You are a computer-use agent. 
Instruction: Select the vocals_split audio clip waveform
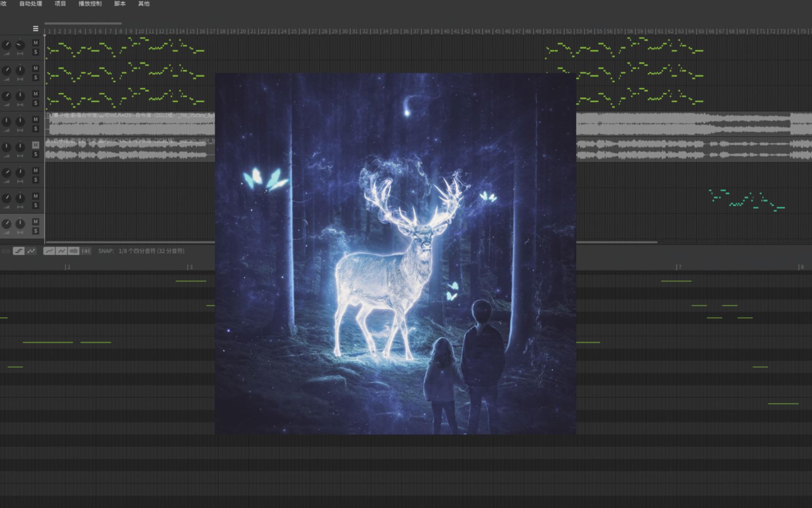click(x=130, y=149)
